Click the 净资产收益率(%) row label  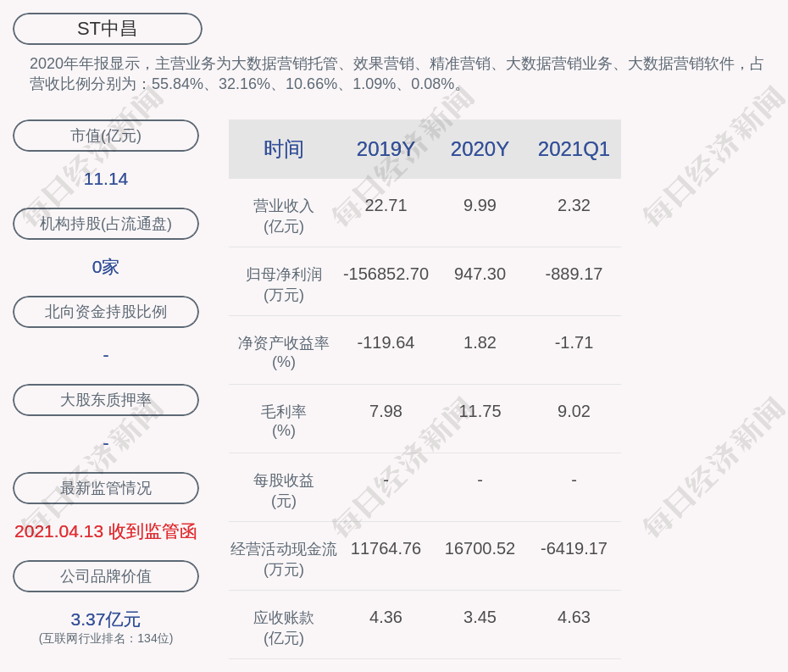click(x=284, y=353)
